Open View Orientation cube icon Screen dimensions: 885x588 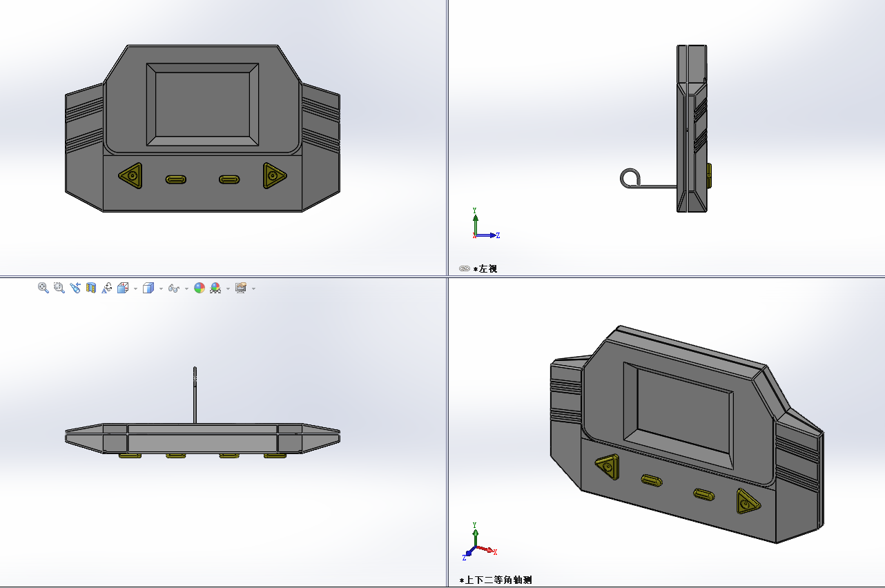(x=123, y=288)
